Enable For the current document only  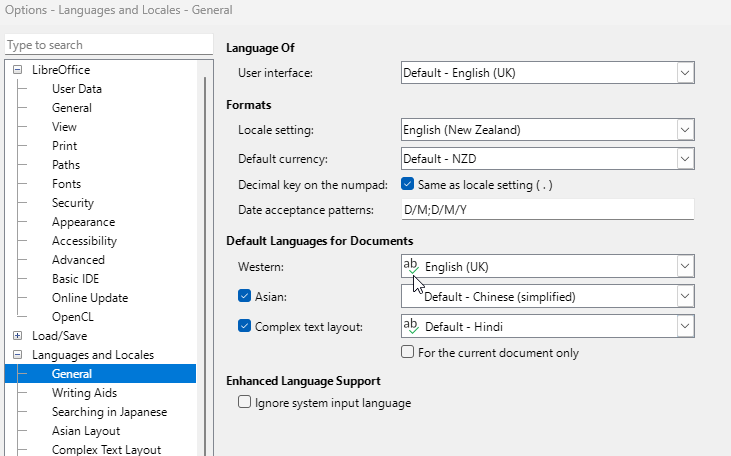(x=407, y=352)
